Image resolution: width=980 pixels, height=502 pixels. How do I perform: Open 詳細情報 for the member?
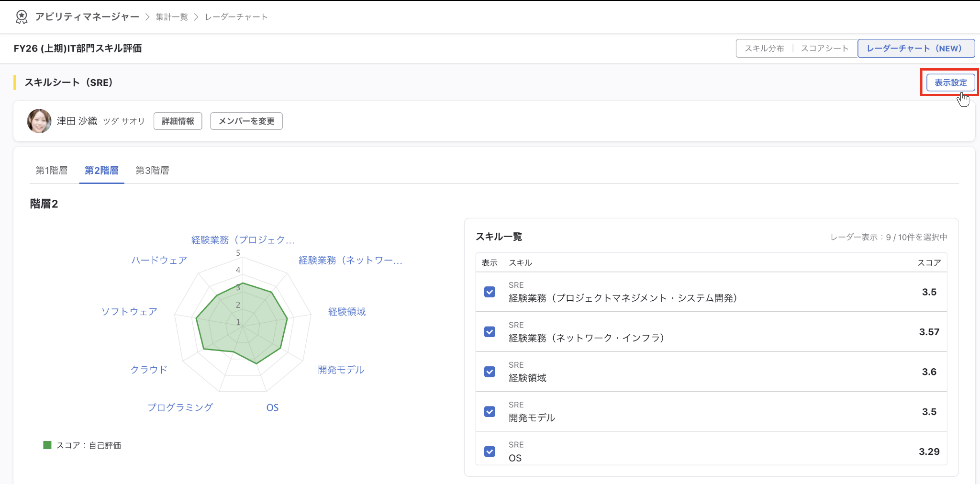pos(178,121)
